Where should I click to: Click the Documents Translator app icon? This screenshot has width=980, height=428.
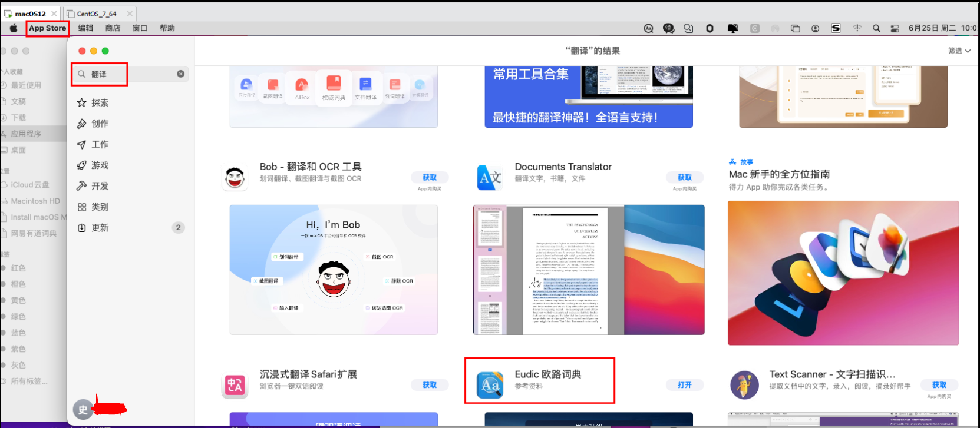(x=490, y=177)
